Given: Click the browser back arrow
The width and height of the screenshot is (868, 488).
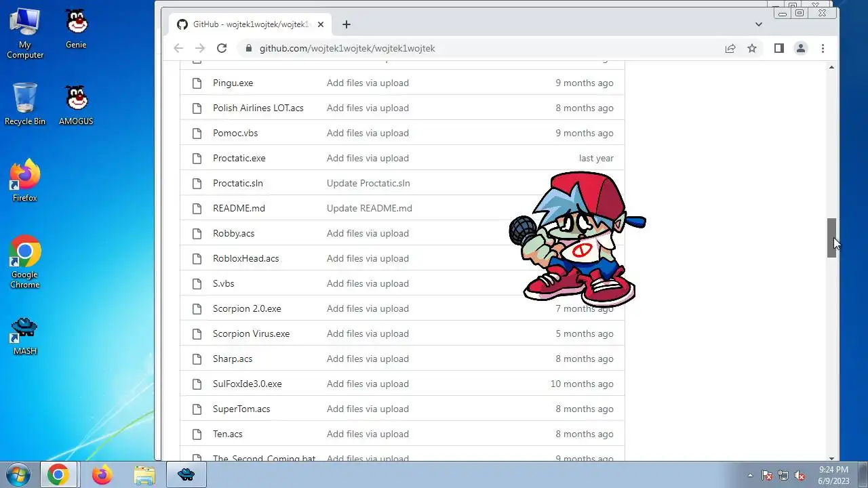Looking at the screenshot, I should point(178,48).
